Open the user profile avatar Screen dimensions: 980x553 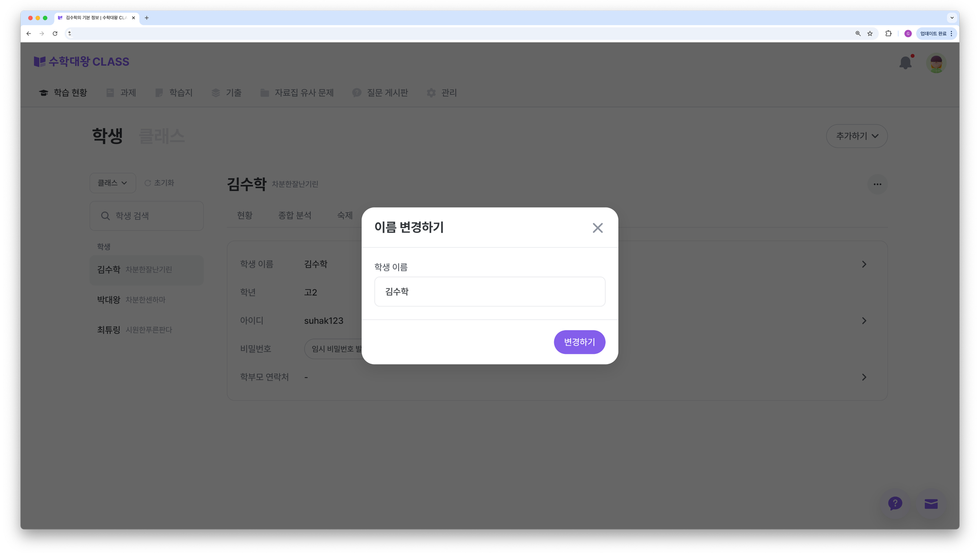936,63
